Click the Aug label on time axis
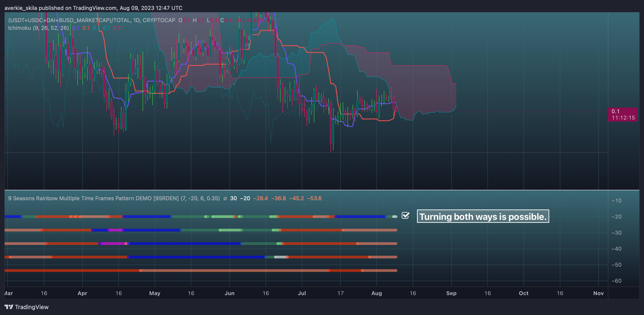Viewport: 644px width, 315px height. click(x=377, y=293)
